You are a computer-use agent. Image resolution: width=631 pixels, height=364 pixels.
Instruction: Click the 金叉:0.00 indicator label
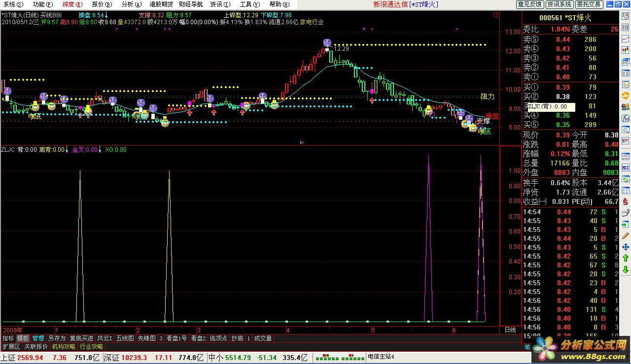tap(85, 149)
